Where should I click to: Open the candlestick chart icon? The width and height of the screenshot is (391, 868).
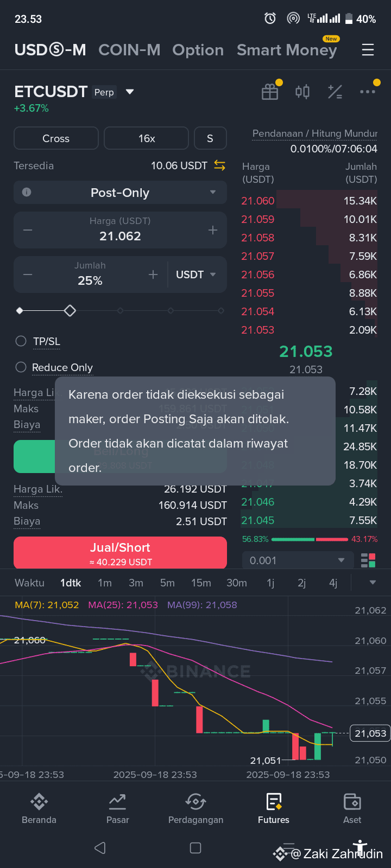[x=302, y=92]
